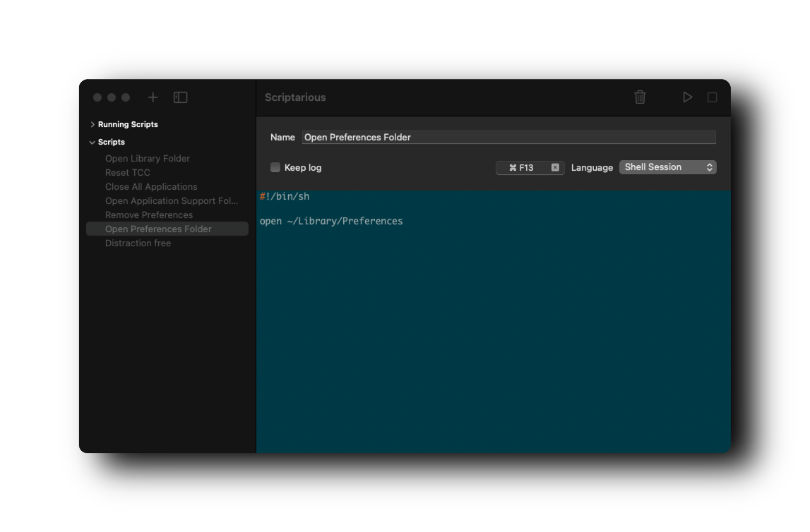The height and width of the screenshot is (532, 810).
Task: Enable the Keep log checkbox
Action: click(x=275, y=167)
